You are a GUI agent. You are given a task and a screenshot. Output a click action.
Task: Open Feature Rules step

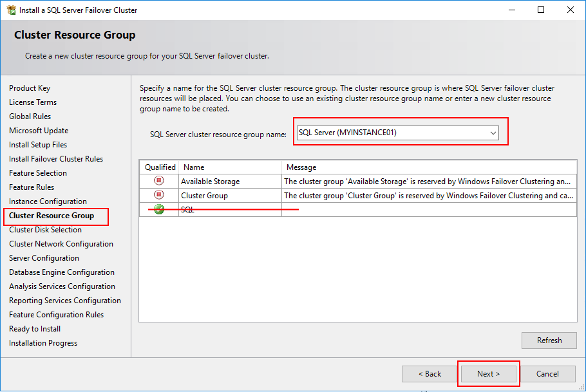click(32, 187)
